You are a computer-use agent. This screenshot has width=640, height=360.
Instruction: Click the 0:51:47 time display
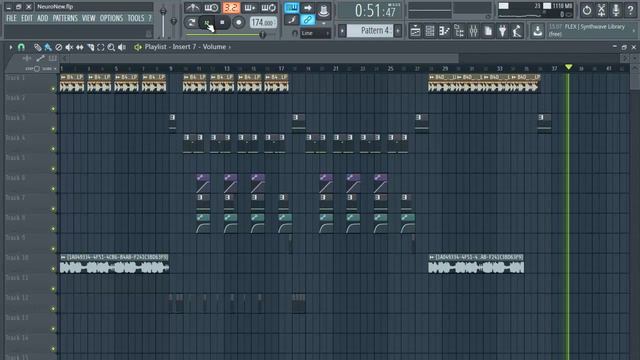376,11
